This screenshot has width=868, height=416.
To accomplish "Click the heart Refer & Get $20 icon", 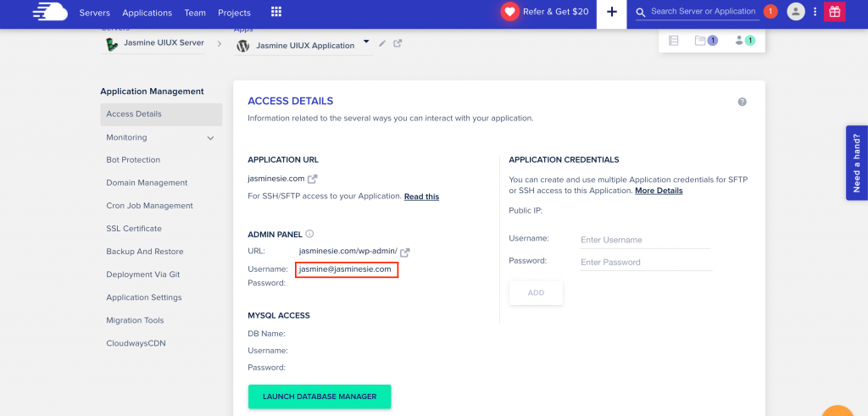I will [x=509, y=12].
